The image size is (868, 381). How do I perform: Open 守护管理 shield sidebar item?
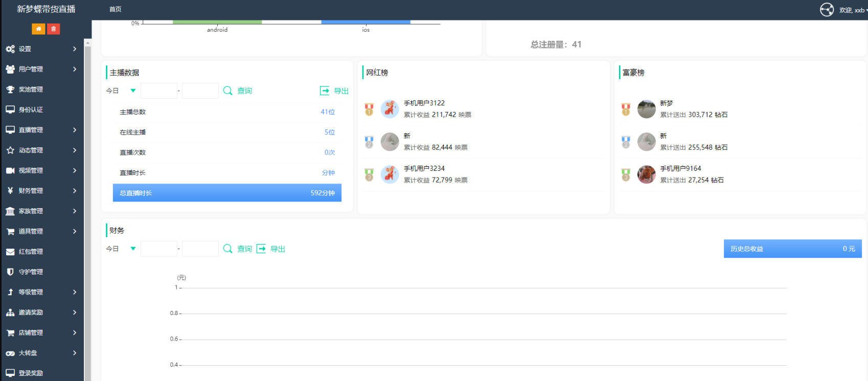tap(42, 272)
